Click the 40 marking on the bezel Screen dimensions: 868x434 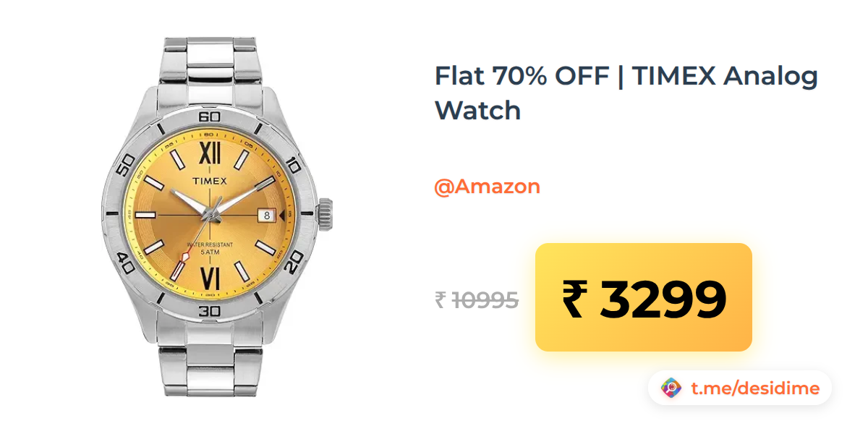pos(124,263)
